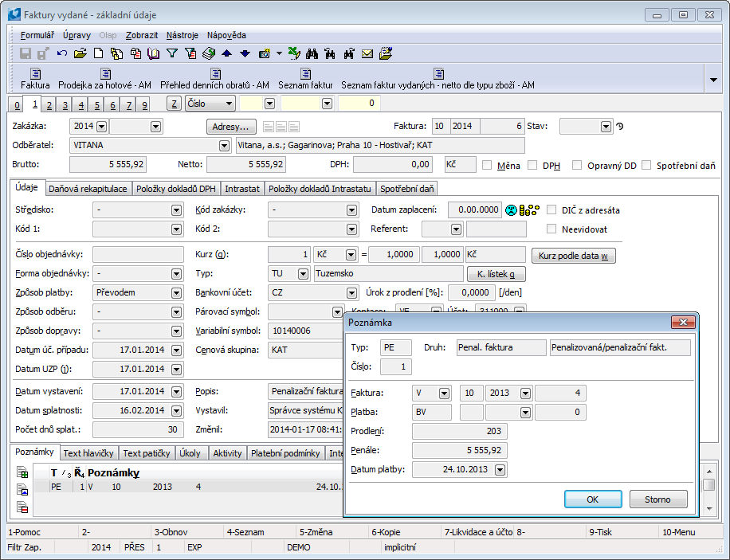Open the Seznam faktur report icon

click(x=305, y=74)
